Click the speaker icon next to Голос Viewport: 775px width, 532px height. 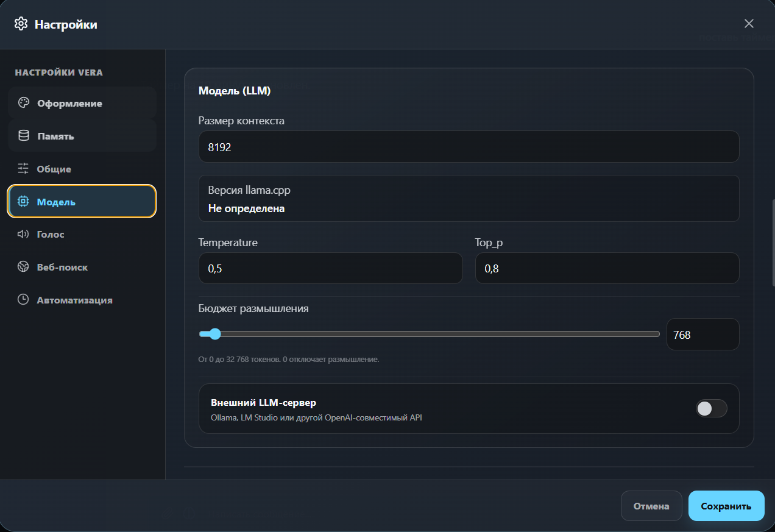point(23,234)
